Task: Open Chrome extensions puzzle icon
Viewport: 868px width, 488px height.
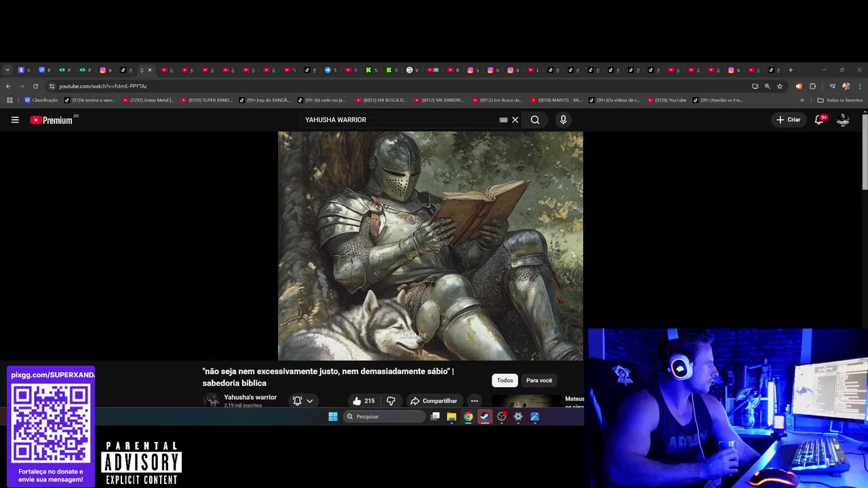Action: point(812,86)
